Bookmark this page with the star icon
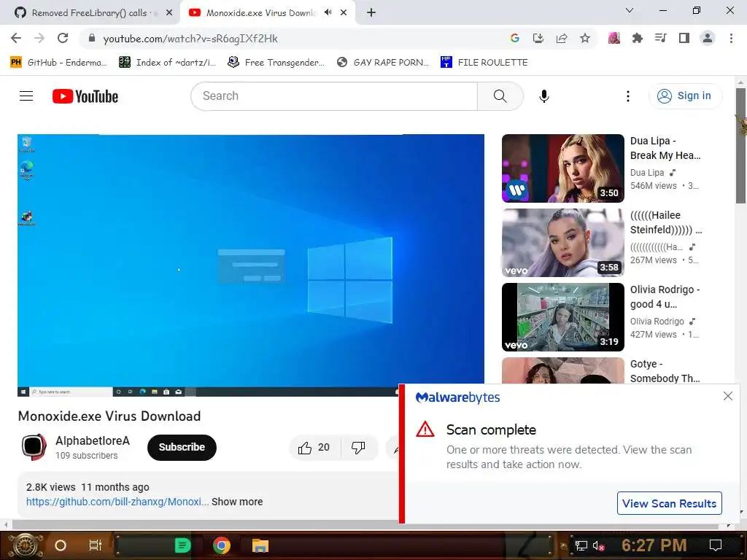 click(x=585, y=39)
